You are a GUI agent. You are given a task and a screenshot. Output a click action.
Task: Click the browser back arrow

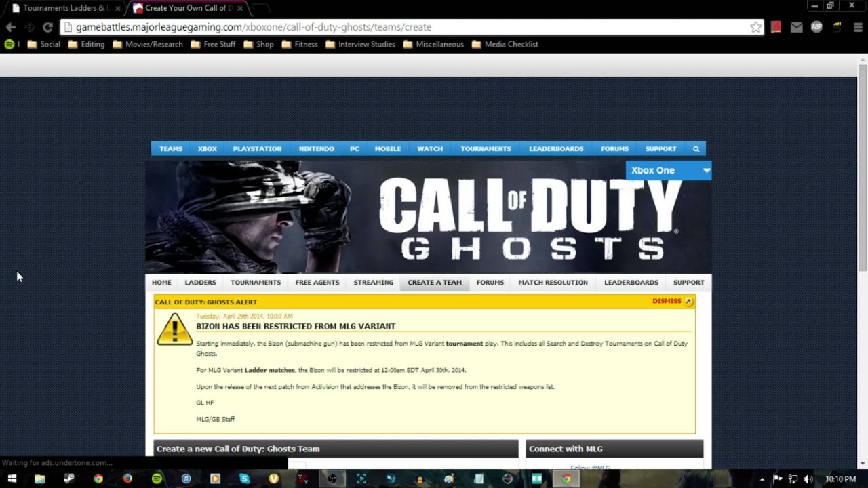click(x=11, y=27)
